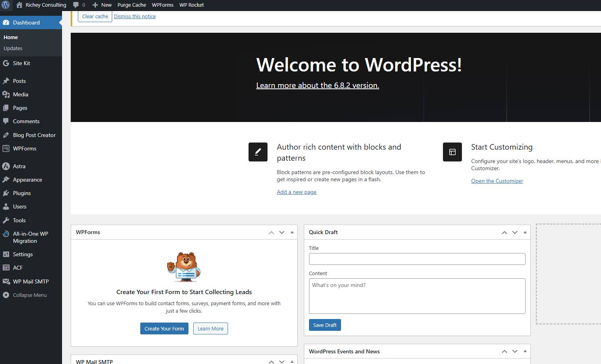This screenshot has height=364, width=601.
Task: Click the Learn More button in WPForms
Action: pyautogui.click(x=211, y=328)
